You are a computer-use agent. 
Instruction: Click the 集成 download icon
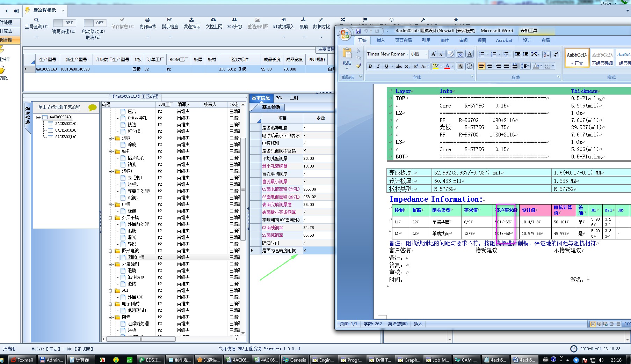[303, 20]
